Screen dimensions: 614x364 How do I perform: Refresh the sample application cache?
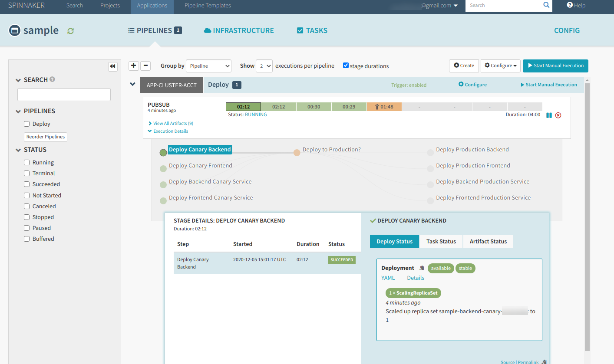coord(70,30)
